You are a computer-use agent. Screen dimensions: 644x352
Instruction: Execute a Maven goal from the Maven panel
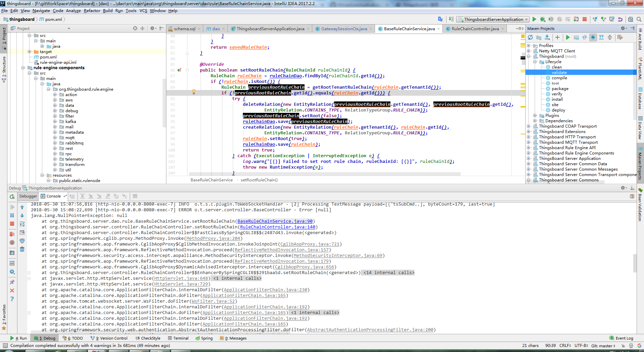point(576,37)
